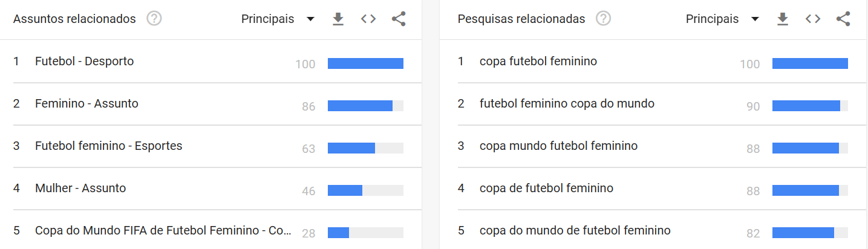Open help for Assuntos relacionados
The height and width of the screenshot is (249, 868).
click(154, 19)
